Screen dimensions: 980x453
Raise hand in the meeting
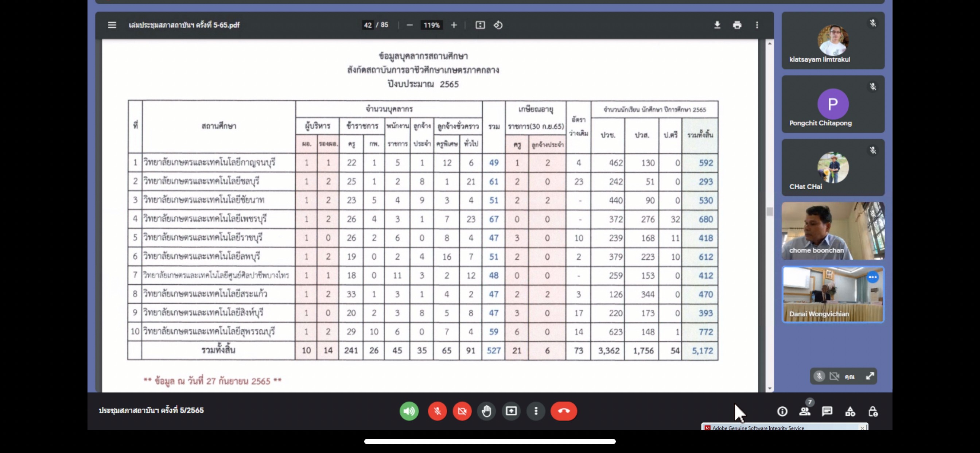coord(487,411)
